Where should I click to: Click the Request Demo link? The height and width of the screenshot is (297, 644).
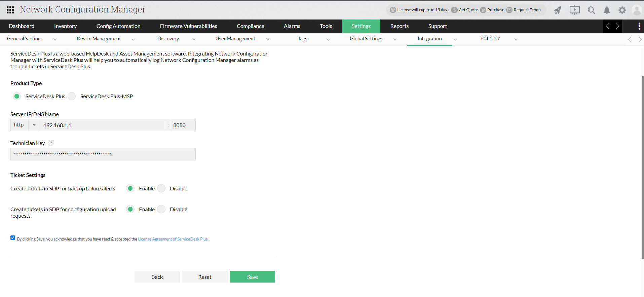pyautogui.click(x=527, y=10)
